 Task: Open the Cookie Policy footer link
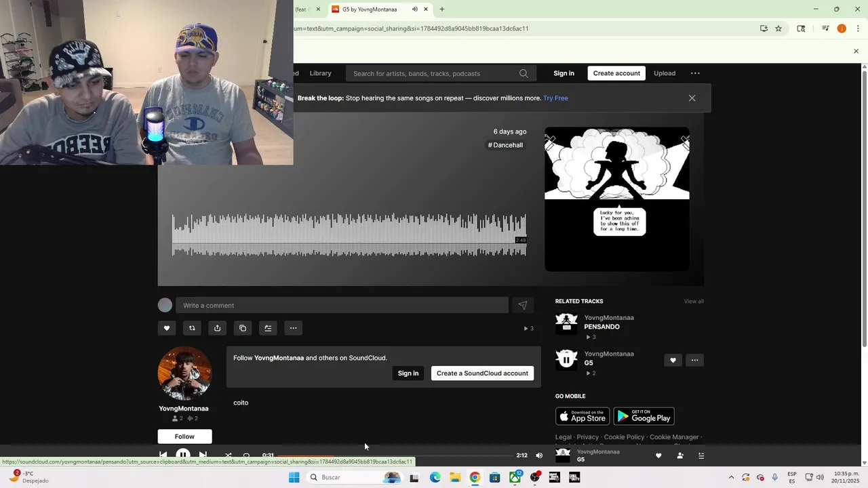click(624, 437)
